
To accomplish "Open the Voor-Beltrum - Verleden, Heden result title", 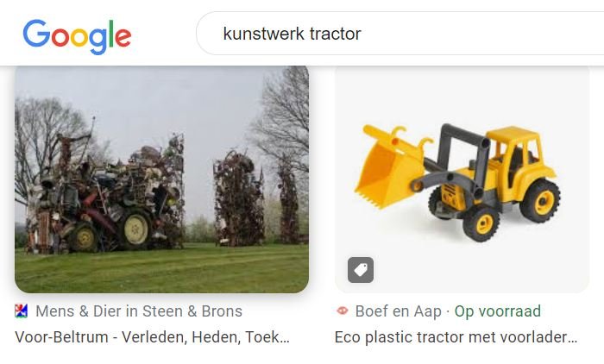I will (x=152, y=337).
